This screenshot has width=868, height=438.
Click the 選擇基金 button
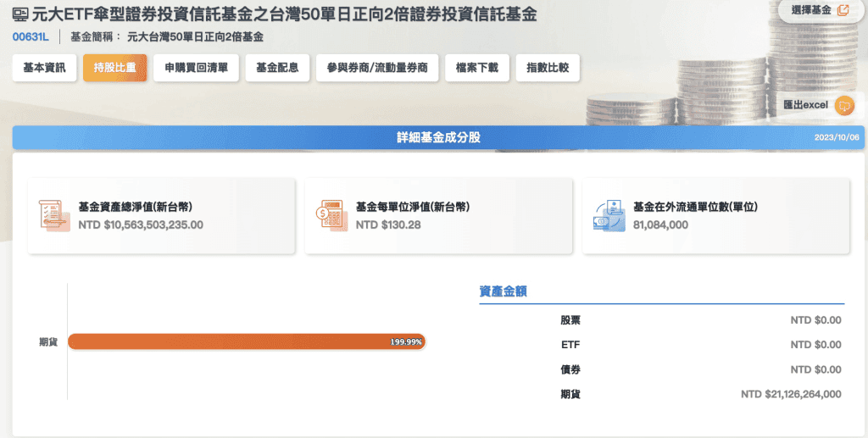(x=821, y=10)
